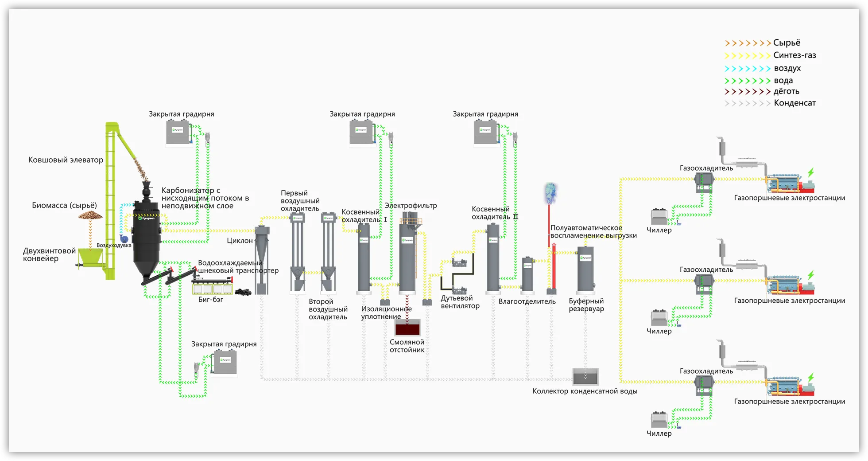
Task: Select the Влагоотделитель moisture separator vessel
Action: click(527, 274)
